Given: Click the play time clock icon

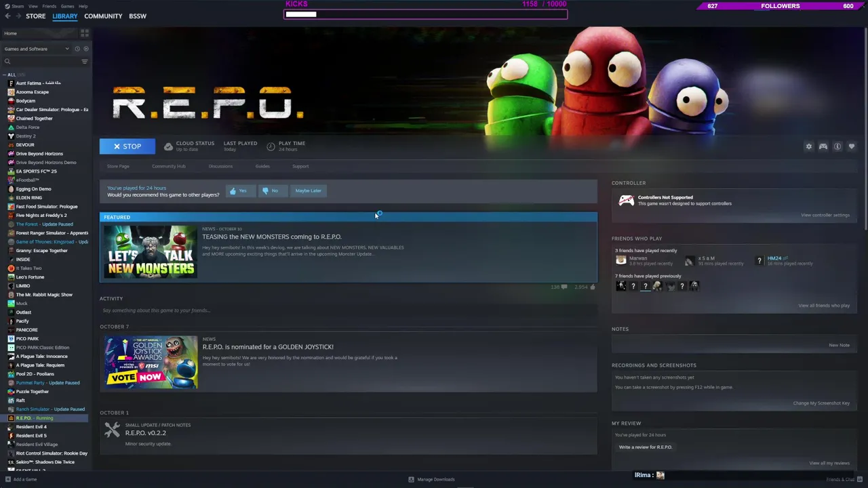Looking at the screenshot, I should (x=271, y=146).
